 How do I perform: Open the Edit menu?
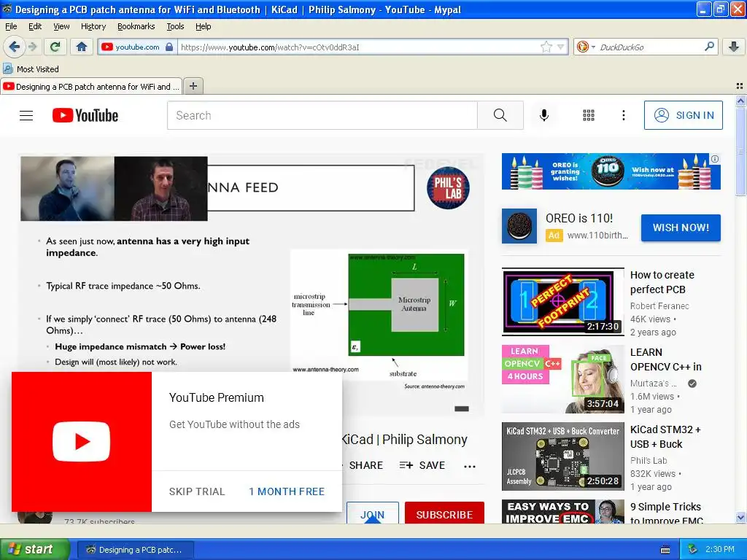pos(35,26)
